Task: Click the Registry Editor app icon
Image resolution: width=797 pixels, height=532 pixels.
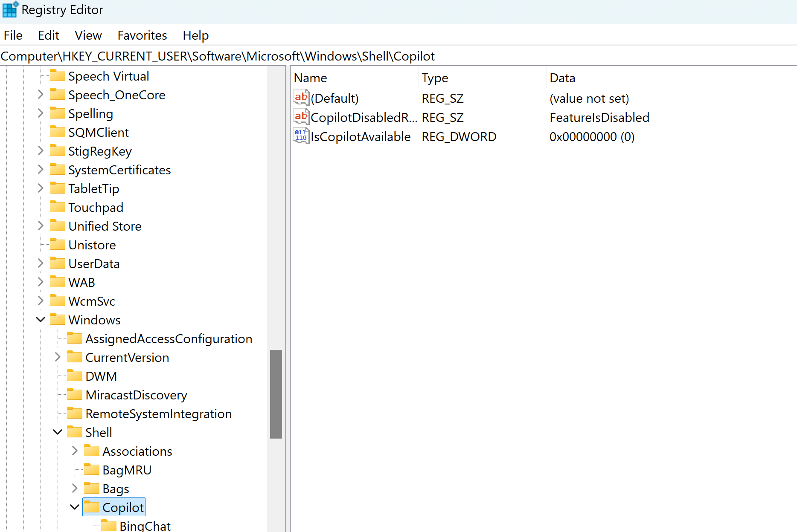Action: (x=10, y=9)
